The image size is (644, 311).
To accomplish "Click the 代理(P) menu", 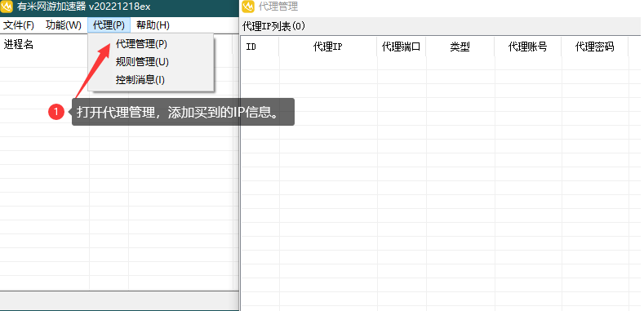I will point(109,25).
